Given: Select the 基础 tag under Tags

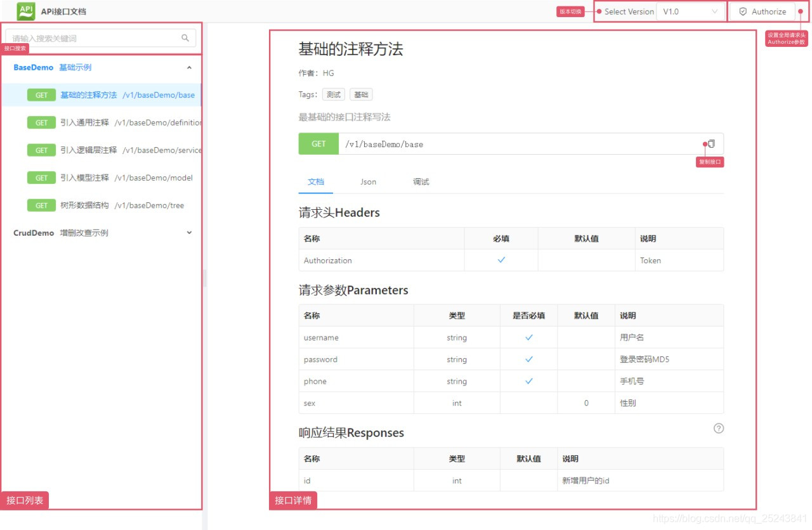Looking at the screenshot, I should coord(361,94).
